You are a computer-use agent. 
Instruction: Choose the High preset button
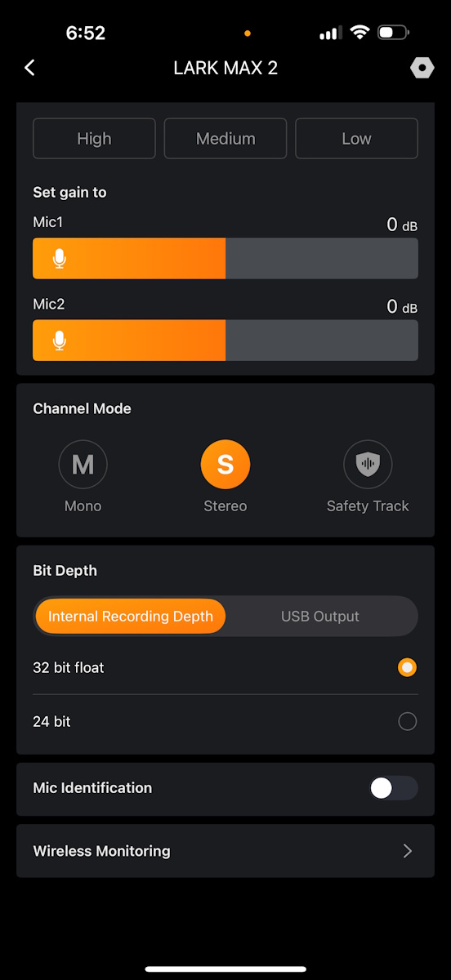(x=94, y=139)
